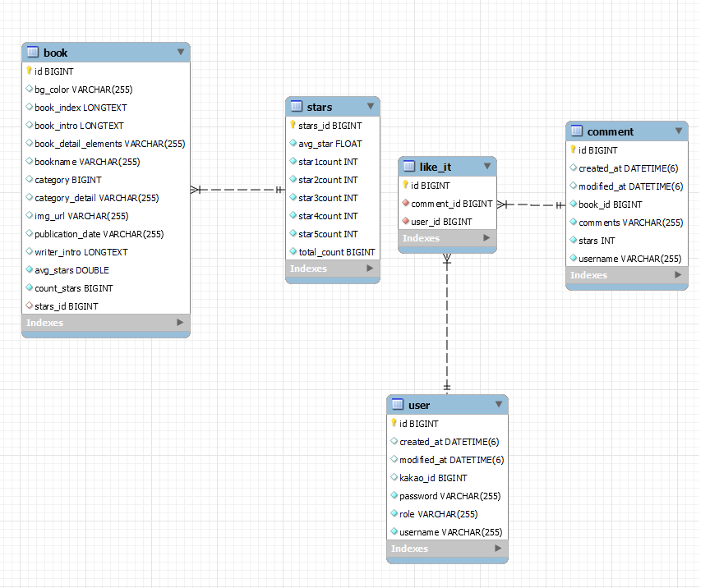
Task: Click diamond icon beside avg_stars DOUBLE
Action: point(30,269)
